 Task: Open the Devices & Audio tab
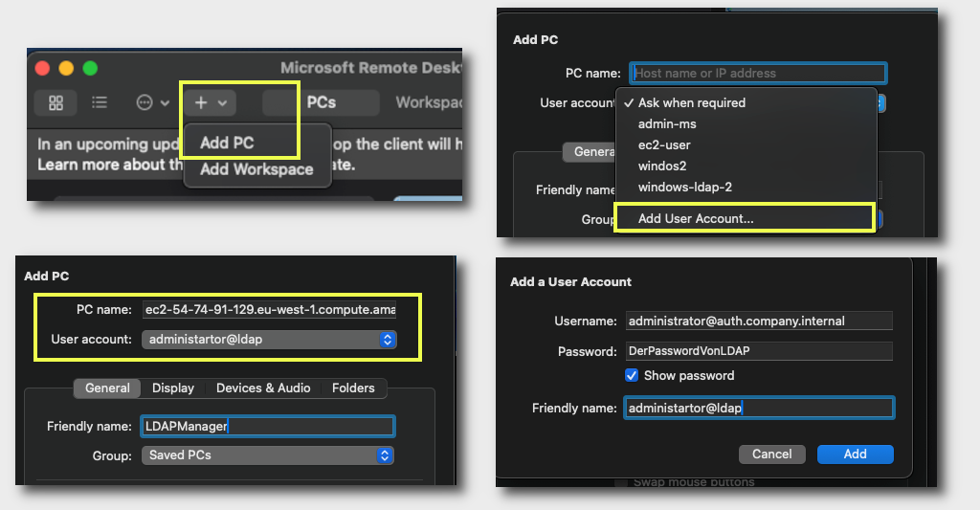pos(263,388)
